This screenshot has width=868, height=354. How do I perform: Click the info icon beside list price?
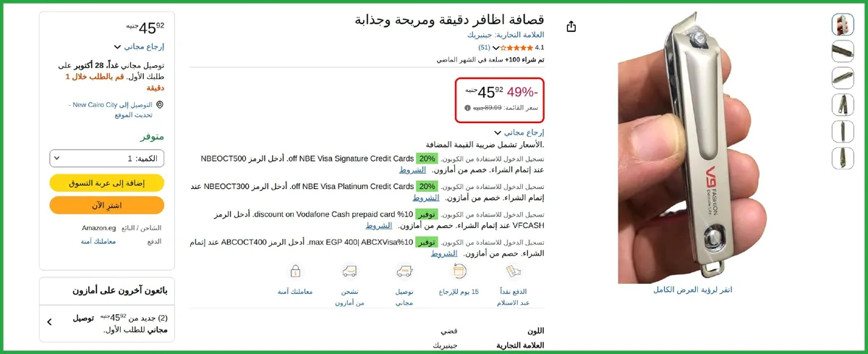click(467, 108)
